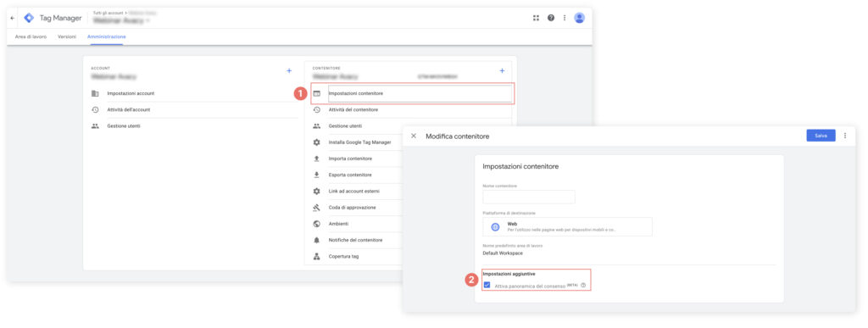Open Ambienti
This screenshot has height=328, width=868.
pos(338,224)
